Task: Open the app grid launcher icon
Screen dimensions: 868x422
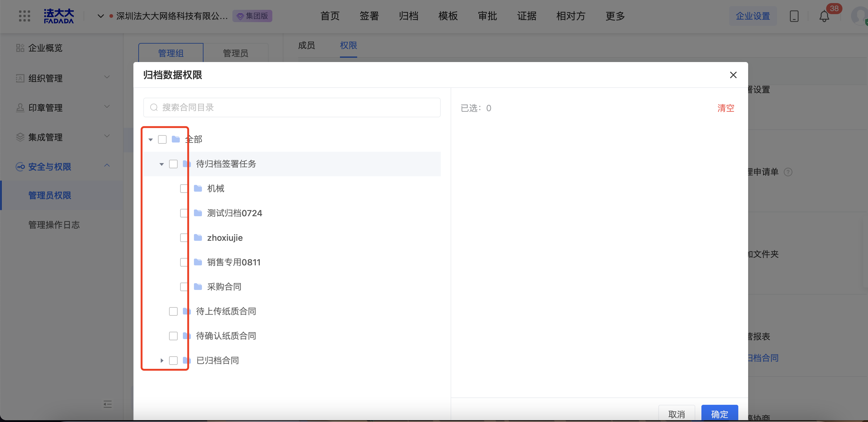Action: pos(24,16)
